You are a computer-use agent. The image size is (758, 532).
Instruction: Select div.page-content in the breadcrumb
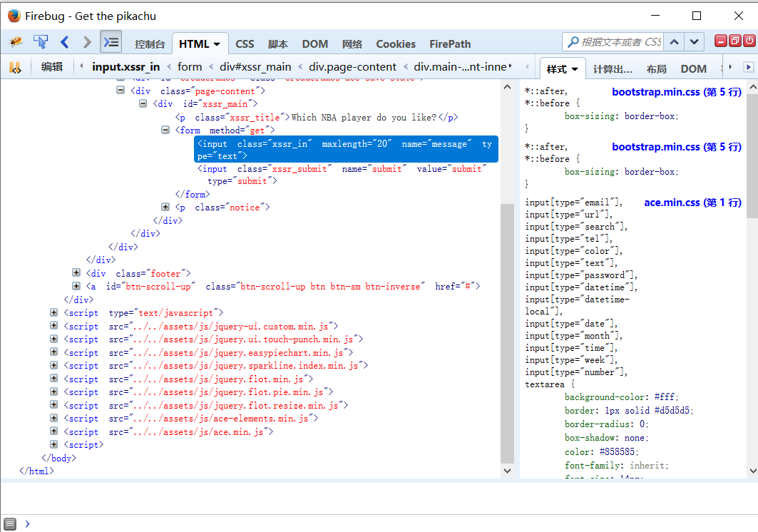click(x=352, y=67)
